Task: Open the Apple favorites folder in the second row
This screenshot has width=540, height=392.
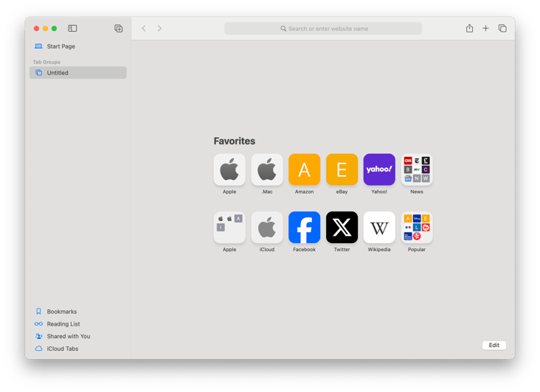Action: coord(229,227)
